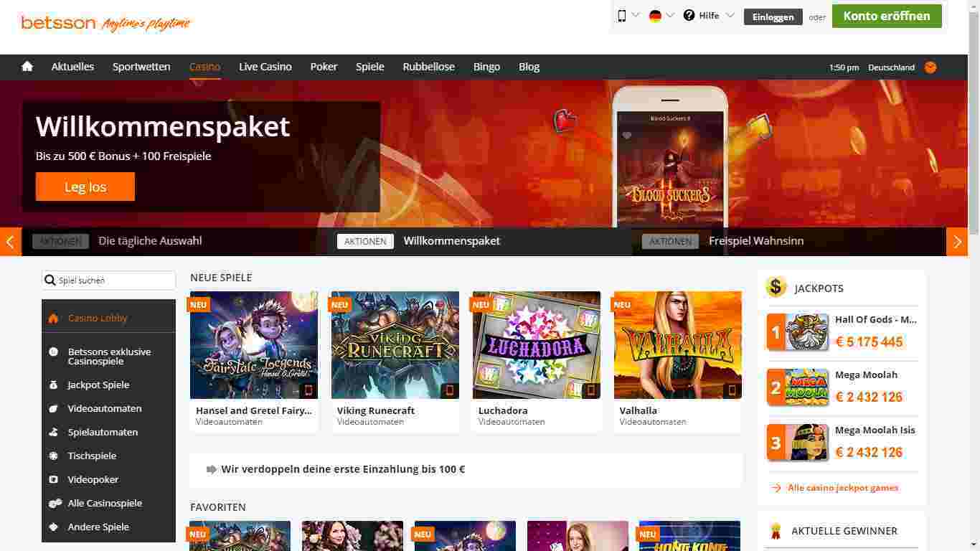The height and width of the screenshot is (551, 980).
Task: Click Alle casino jackpot games link
Action: tap(843, 488)
